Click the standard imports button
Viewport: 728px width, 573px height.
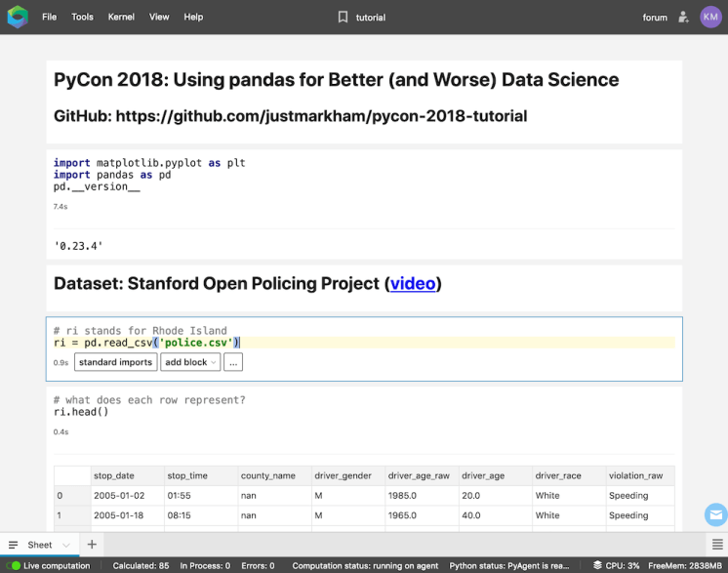(115, 362)
